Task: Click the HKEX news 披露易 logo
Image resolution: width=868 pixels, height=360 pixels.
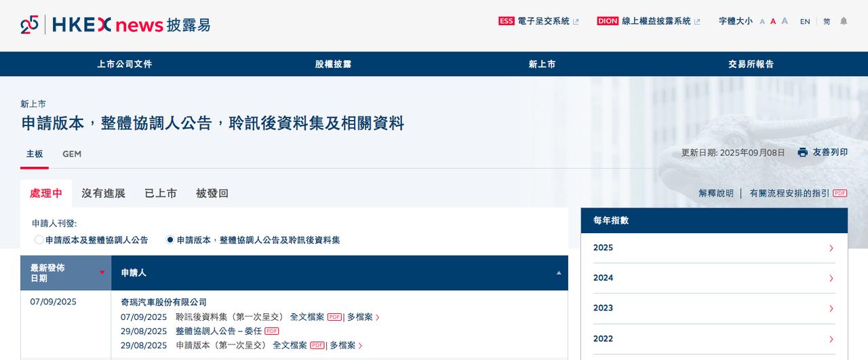Action: click(x=115, y=25)
